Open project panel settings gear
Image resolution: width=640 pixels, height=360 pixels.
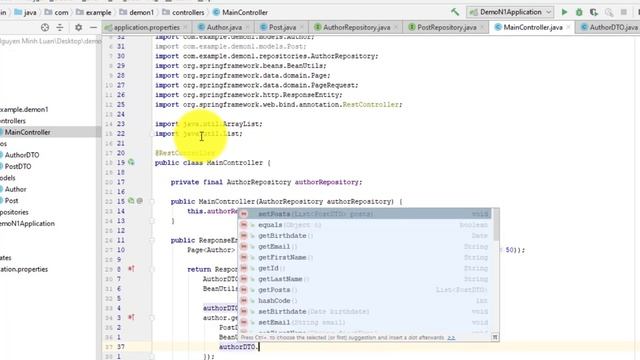[x=78, y=27]
